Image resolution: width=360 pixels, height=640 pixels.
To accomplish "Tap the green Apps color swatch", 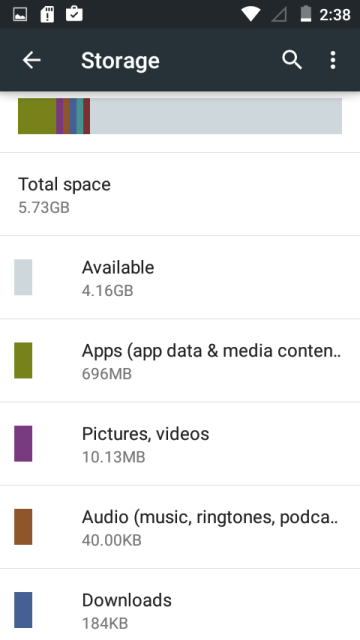I will pyautogui.click(x=23, y=360).
